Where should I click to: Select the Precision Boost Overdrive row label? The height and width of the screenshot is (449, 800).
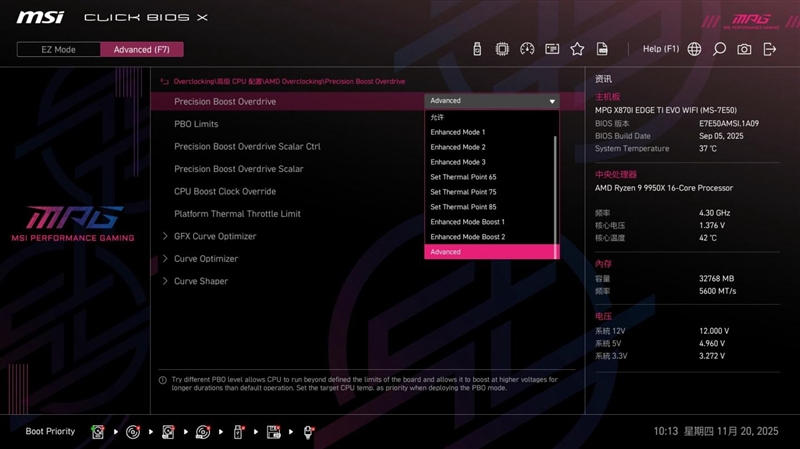click(225, 102)
